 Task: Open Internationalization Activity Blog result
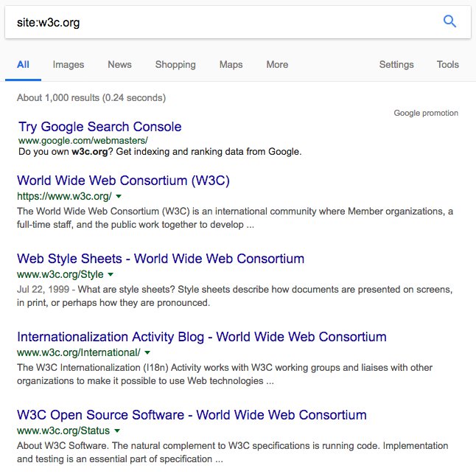click(x=202, y=336)
